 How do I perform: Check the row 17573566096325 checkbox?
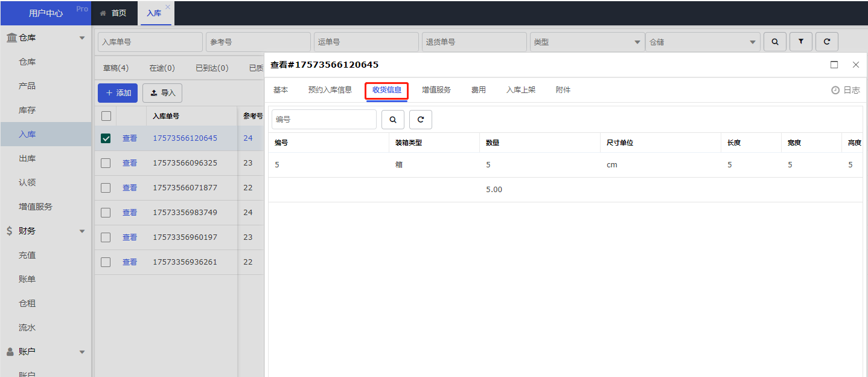point(106,163)
